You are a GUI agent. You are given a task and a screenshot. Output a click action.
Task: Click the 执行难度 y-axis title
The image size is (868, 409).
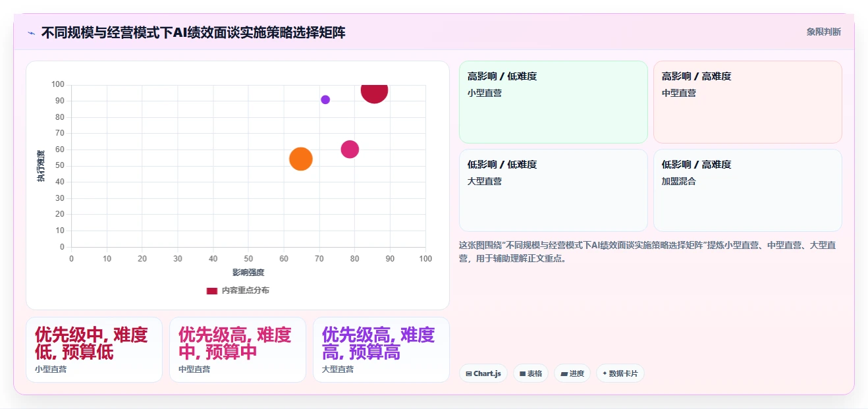[41, 166]
